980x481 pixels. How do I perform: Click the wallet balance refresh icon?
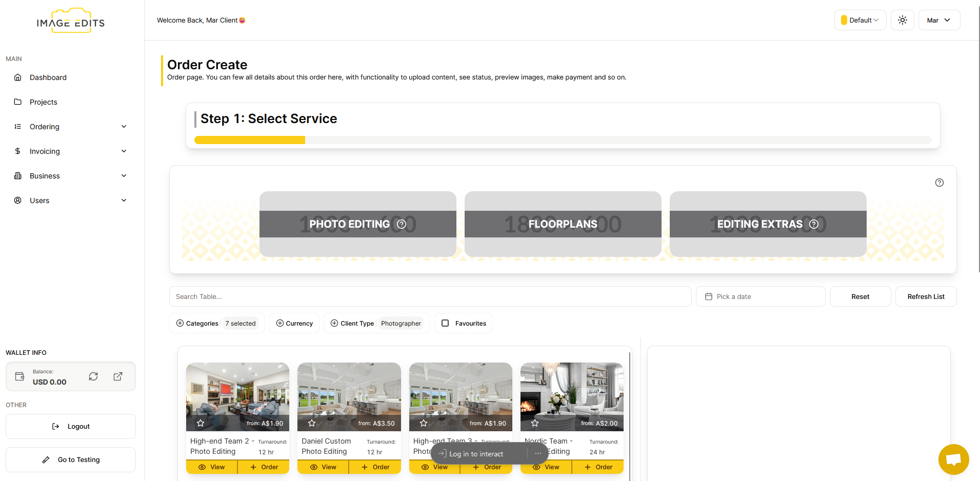pyautogui.click(x=93, y=376)
